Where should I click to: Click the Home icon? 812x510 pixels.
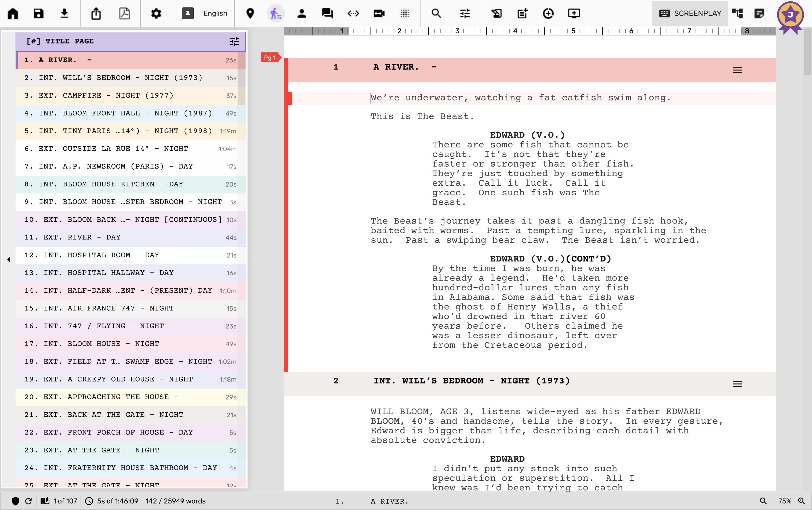13,13
